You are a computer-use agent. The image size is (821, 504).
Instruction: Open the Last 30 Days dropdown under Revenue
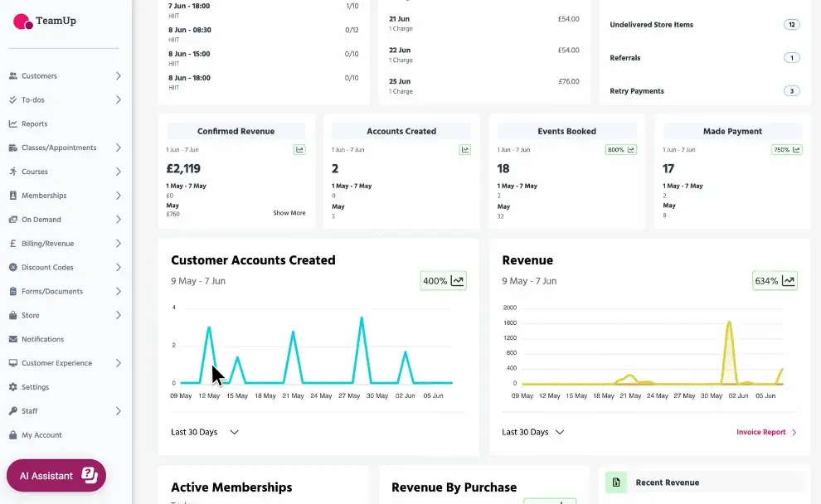coord(532,432)
